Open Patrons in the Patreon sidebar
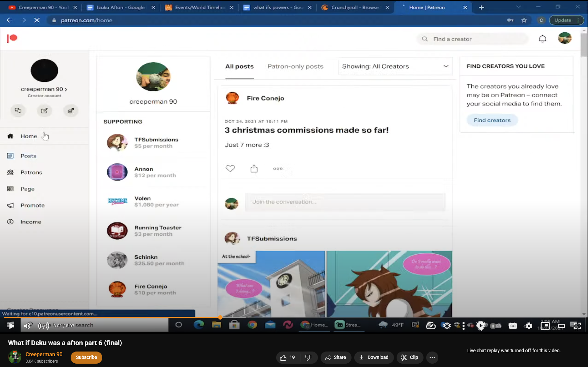588x367 pixels. (x=31, y=173)
